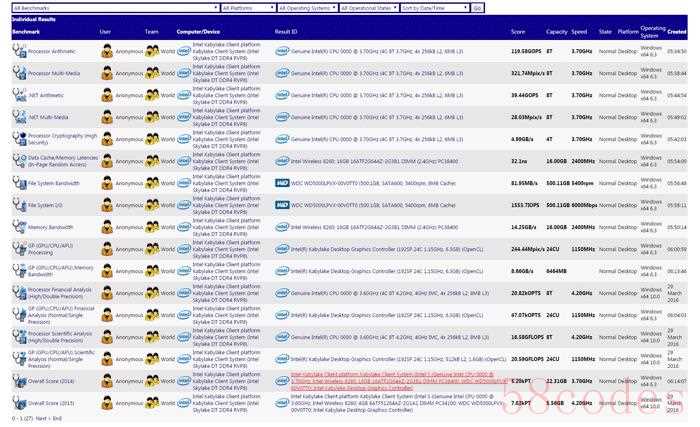700x427 pixels.
Task: Click the Processor Arithmetic benchmark icon
Action: click(x=19, y=51)
